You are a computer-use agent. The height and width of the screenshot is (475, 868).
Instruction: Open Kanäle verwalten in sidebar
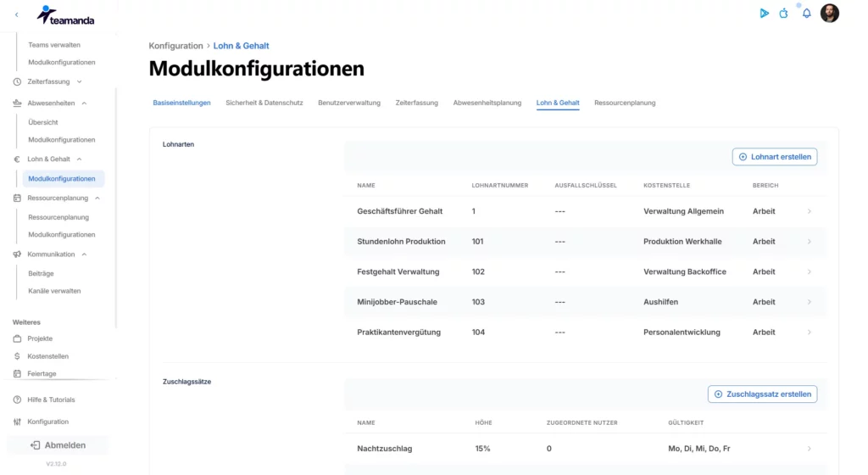point(54,291)
